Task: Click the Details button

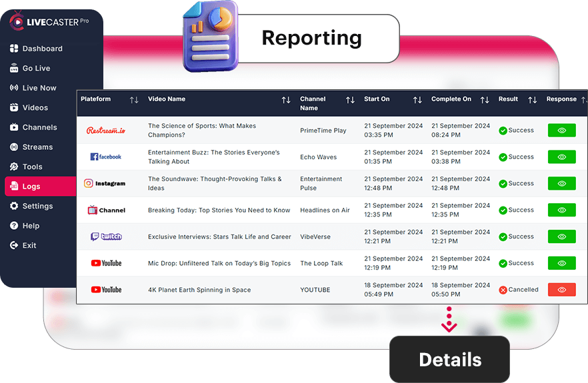Action: [x=449, y=360]
